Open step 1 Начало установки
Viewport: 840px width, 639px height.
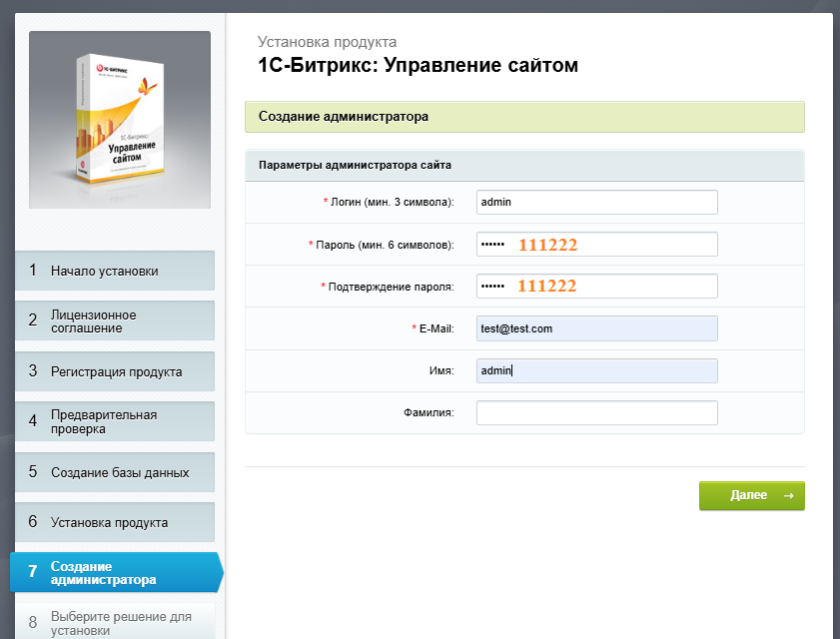[x=115, y=271]
